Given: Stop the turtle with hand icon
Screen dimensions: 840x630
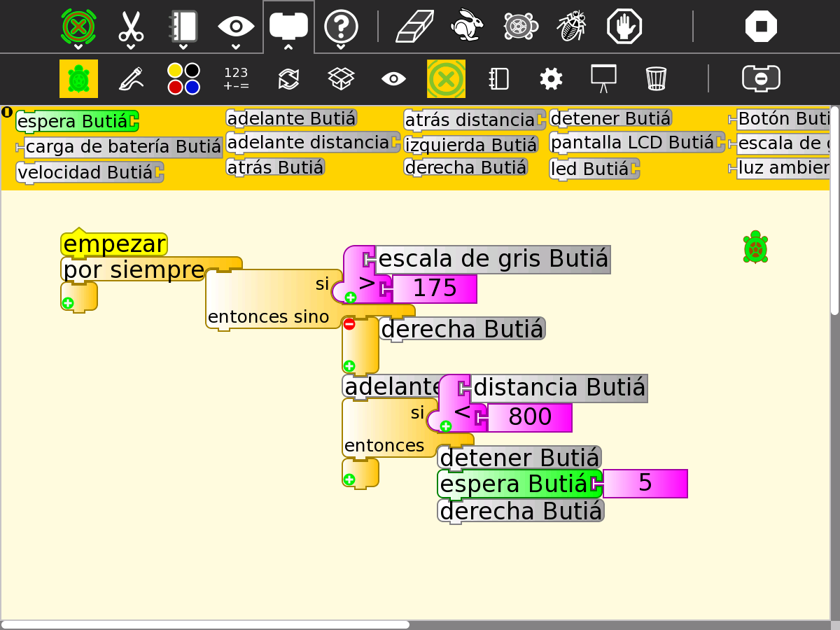Looking at the screenshot, I should click(x=624, y=27).
